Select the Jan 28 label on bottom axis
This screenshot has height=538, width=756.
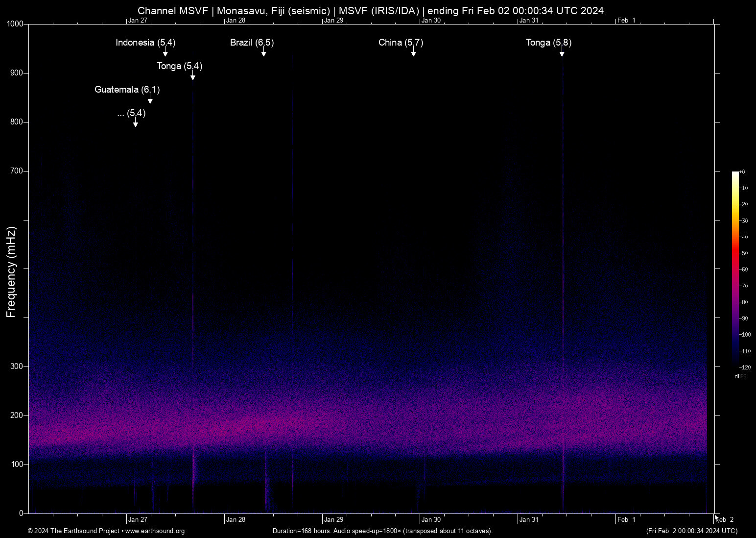236,520
